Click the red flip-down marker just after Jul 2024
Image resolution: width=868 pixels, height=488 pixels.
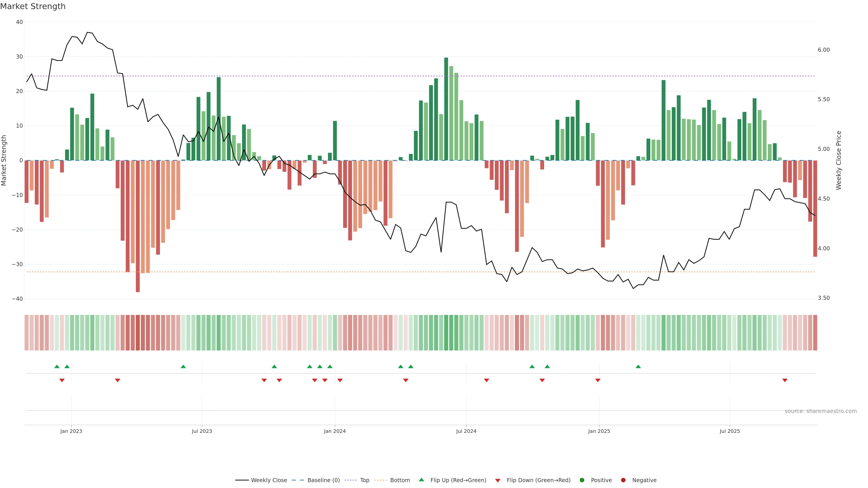pos(487,380)
